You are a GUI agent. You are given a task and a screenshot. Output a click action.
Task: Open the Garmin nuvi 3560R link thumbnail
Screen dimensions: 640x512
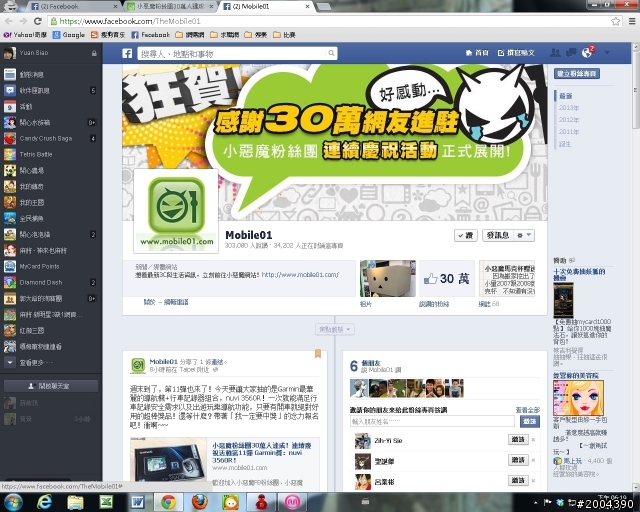pos(169,460)
